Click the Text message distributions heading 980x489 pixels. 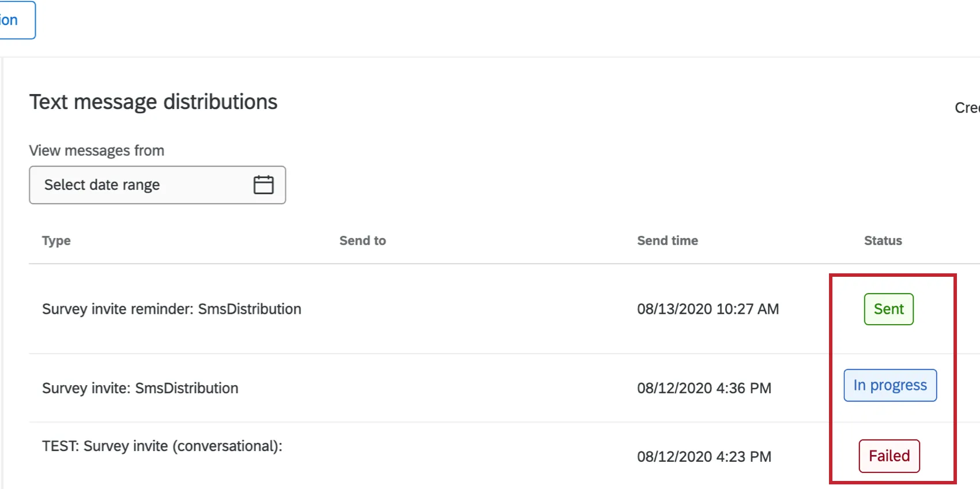153,101
